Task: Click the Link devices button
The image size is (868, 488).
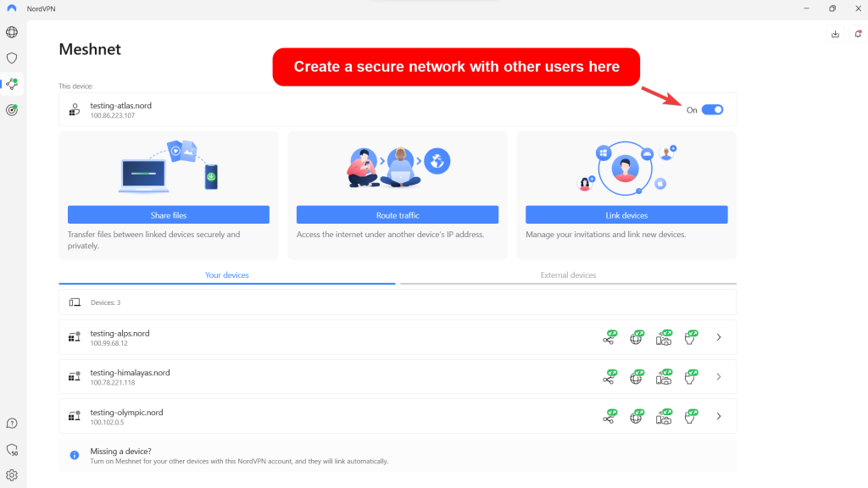Action: click(x=626, y=214)
